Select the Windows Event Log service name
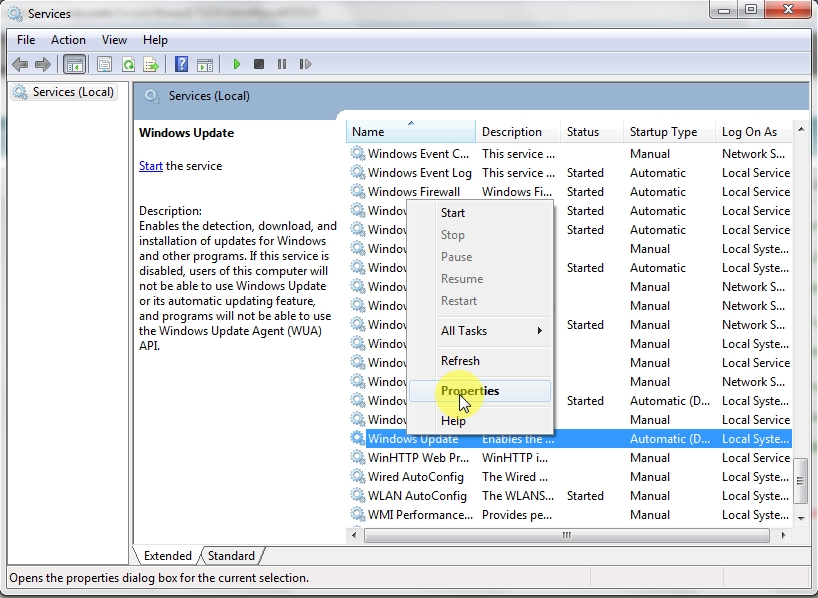This screenshot has height=598, width=818. coord(419,173)
